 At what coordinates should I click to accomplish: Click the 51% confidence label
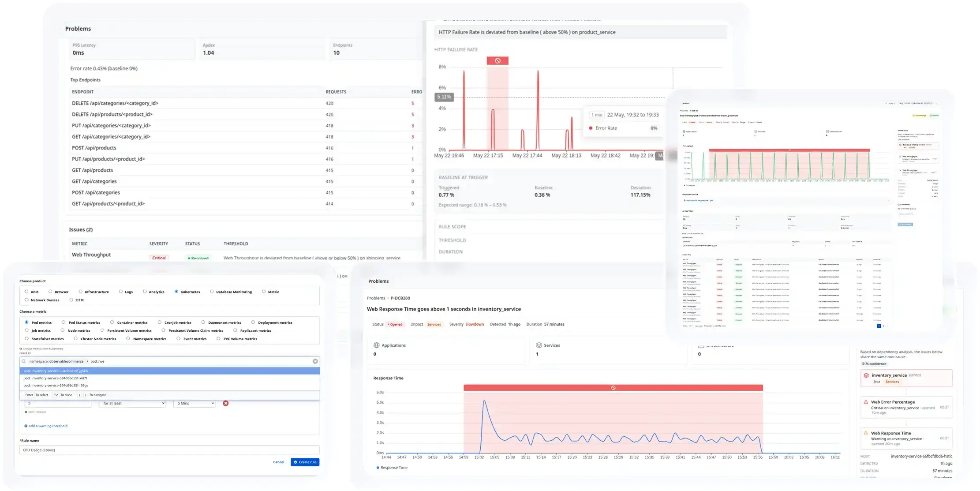pyautogui.click(x=874, y=364)
